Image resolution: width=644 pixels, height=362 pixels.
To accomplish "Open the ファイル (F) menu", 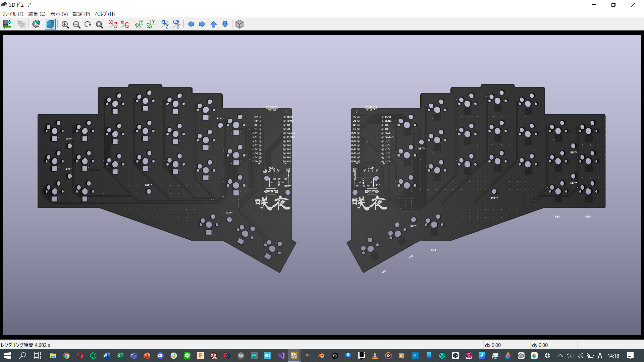I will (13, 14).
